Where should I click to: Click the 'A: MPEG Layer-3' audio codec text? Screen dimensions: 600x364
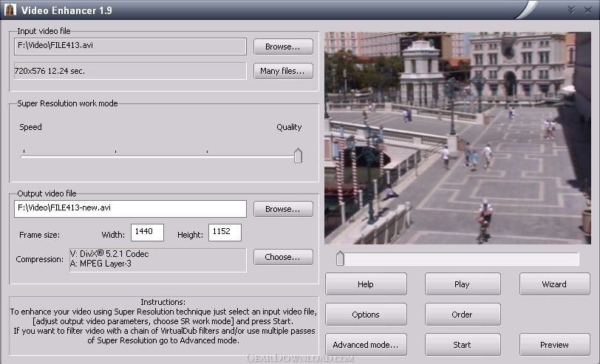point(101,264)
